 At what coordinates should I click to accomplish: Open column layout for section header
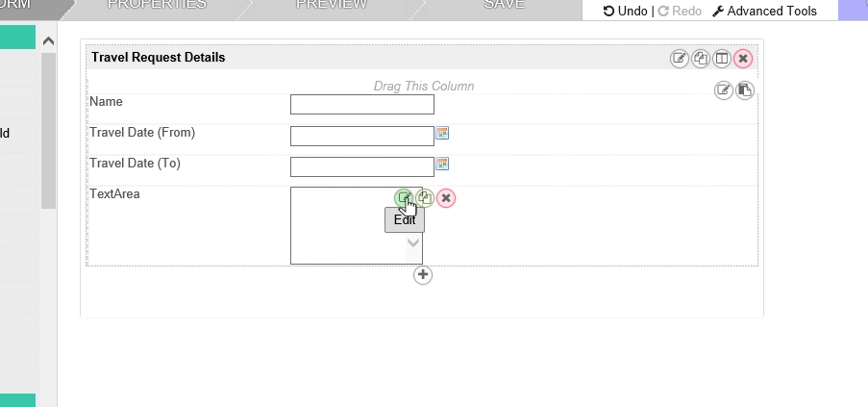coord(722,59)
